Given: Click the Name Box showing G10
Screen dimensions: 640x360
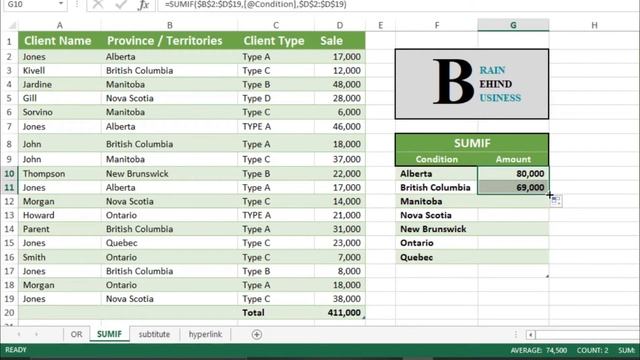Looking at the screenshot, I should click(30, 4).
